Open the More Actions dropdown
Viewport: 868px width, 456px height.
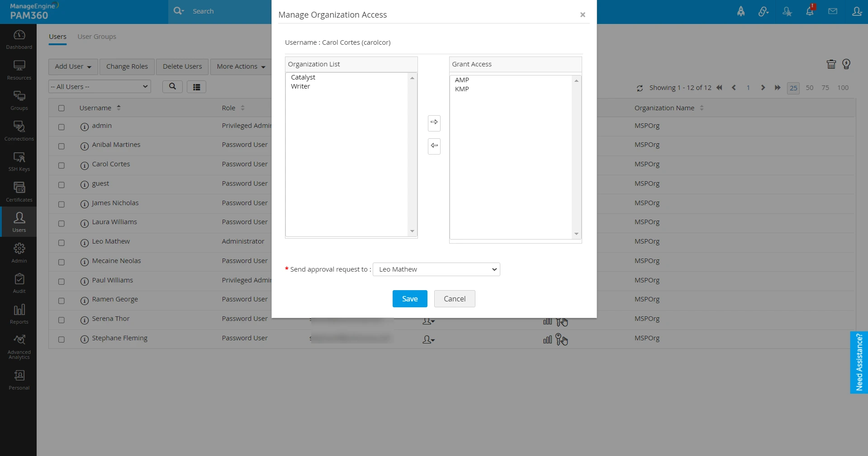pyautogui.click(x=240, y=66)
